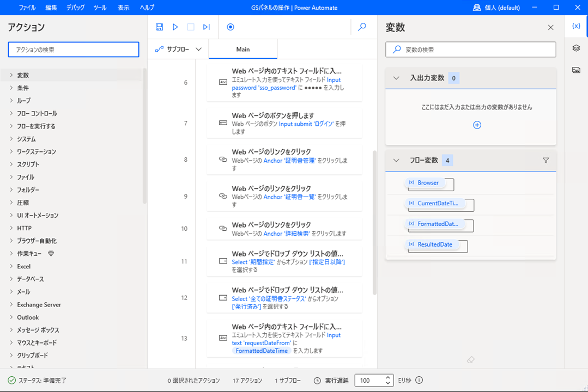This screenshot has width=588, height=392.
Task: Run the flow with the play icon
Action: 175,27
